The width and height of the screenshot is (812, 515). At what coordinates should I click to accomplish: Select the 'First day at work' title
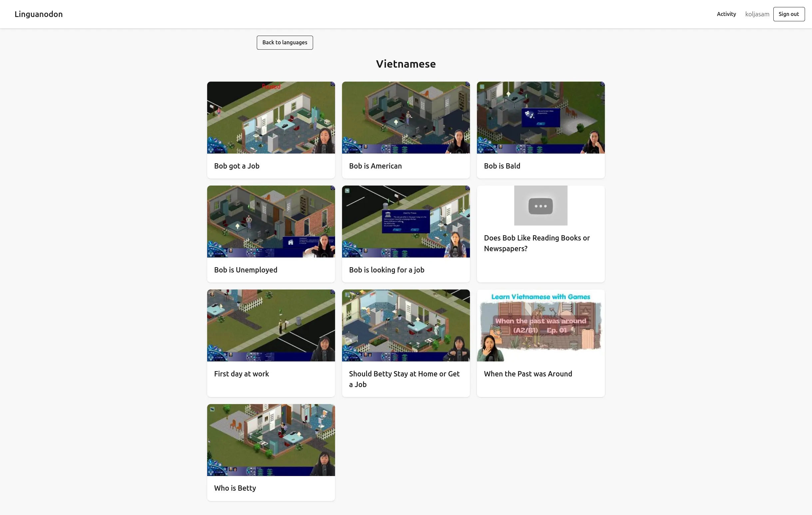tap(241, 374)
